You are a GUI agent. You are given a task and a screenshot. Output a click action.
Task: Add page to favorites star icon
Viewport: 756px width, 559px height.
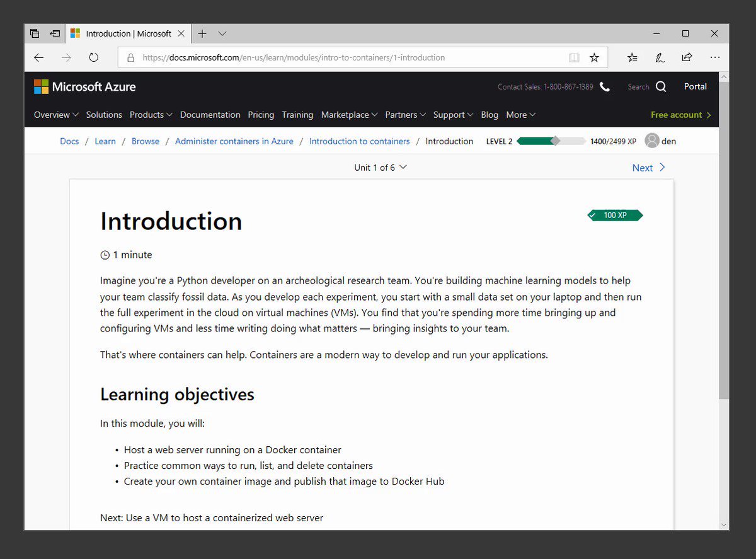point(594,57)
